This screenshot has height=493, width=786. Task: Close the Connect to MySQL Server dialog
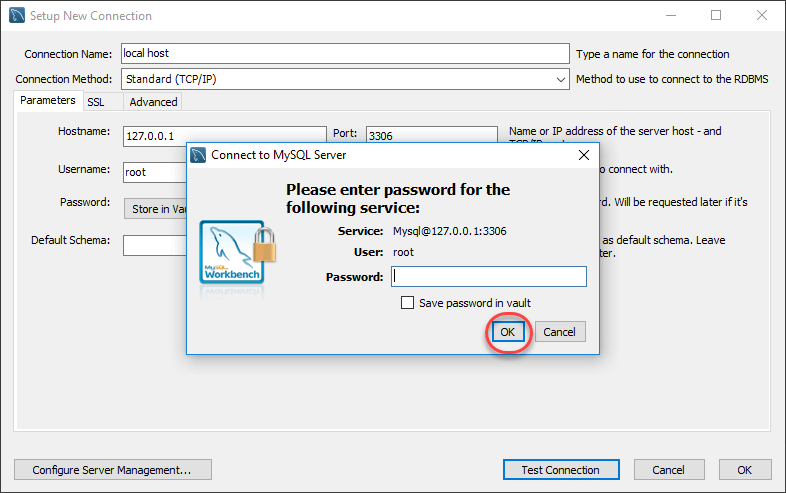point(584,155)
